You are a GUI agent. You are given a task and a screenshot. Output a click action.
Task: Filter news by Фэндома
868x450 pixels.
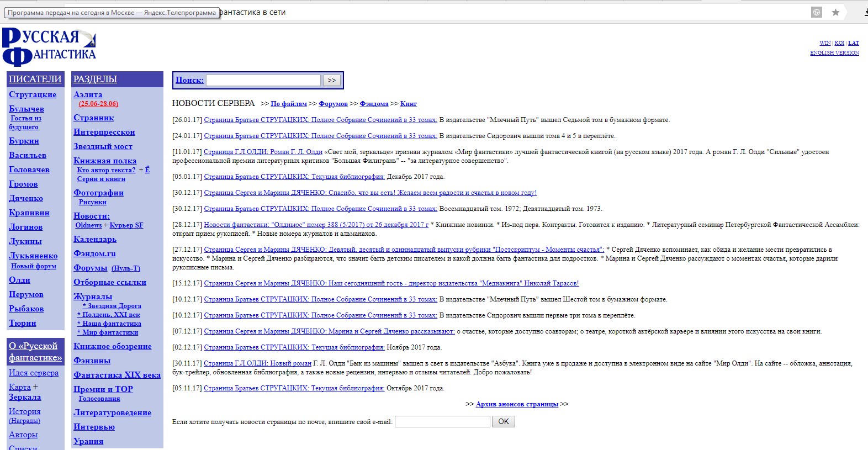374,104
